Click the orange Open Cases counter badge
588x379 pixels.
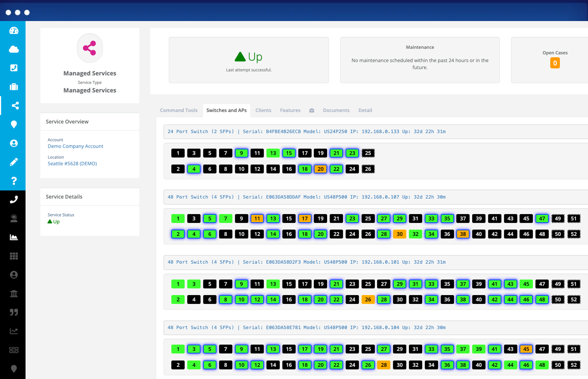(x=555, y=63)
